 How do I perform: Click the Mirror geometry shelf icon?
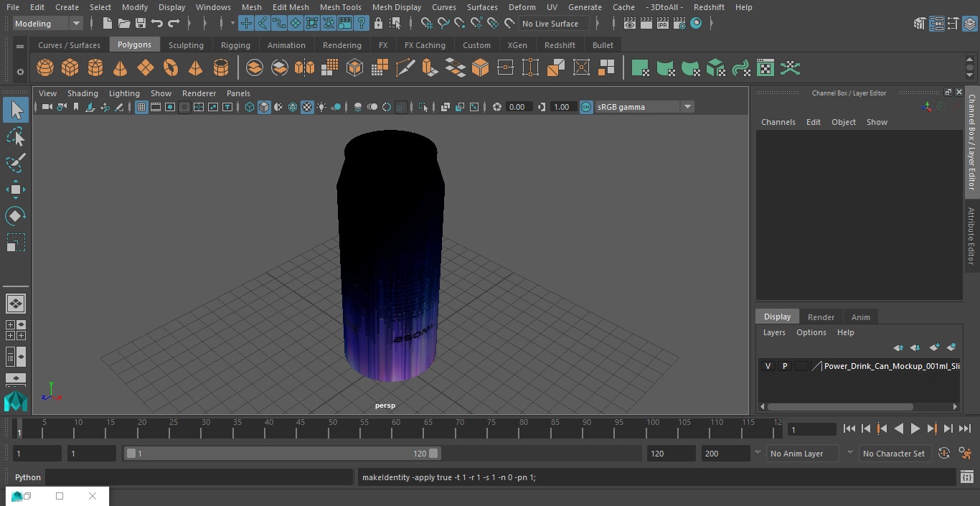pos(304,68)
